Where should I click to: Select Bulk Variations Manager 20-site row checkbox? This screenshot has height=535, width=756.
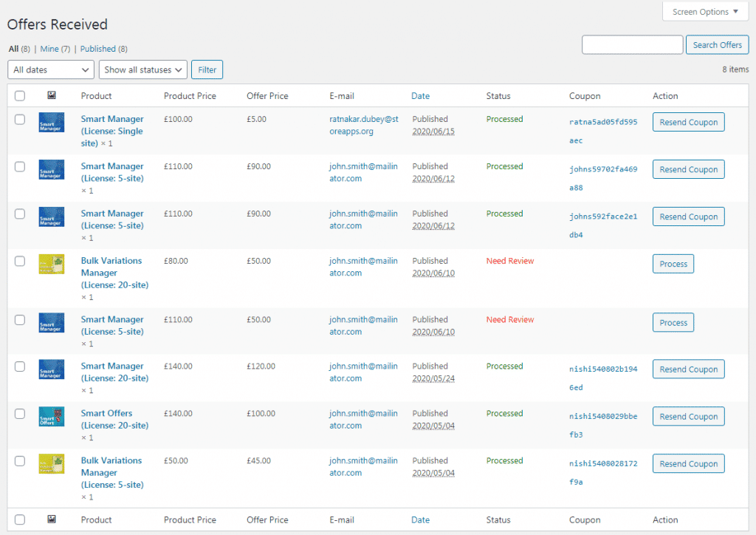click(x=20, y=261)
